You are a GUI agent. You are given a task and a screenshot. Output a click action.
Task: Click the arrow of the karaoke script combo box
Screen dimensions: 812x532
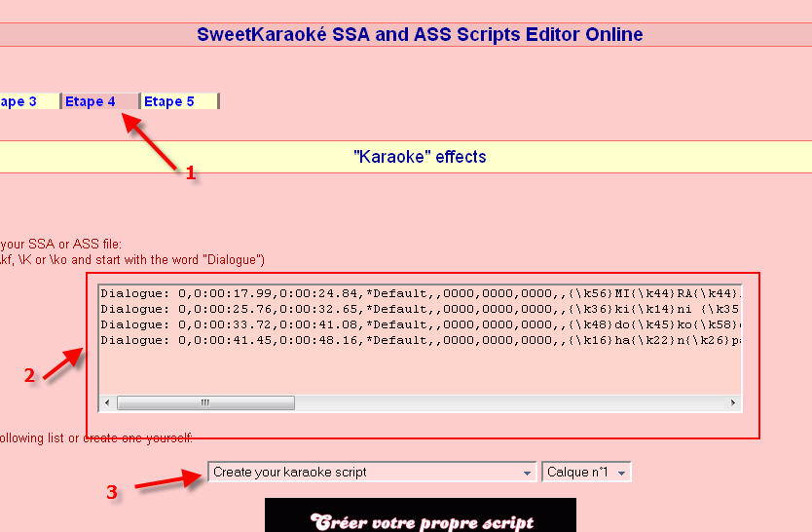coord(527,473)
